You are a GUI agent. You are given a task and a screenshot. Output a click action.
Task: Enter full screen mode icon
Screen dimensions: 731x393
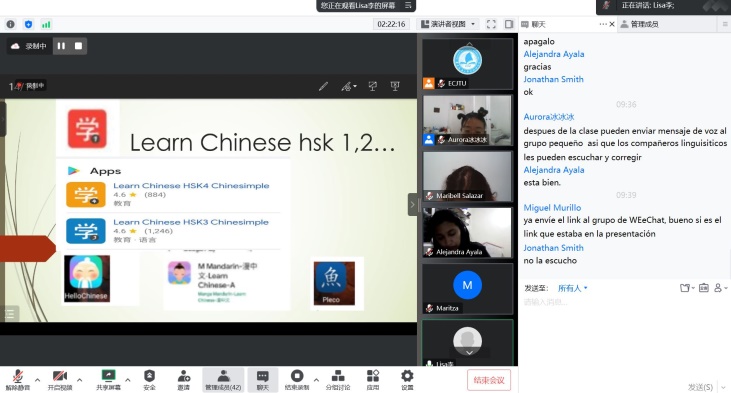coord(491,24)
